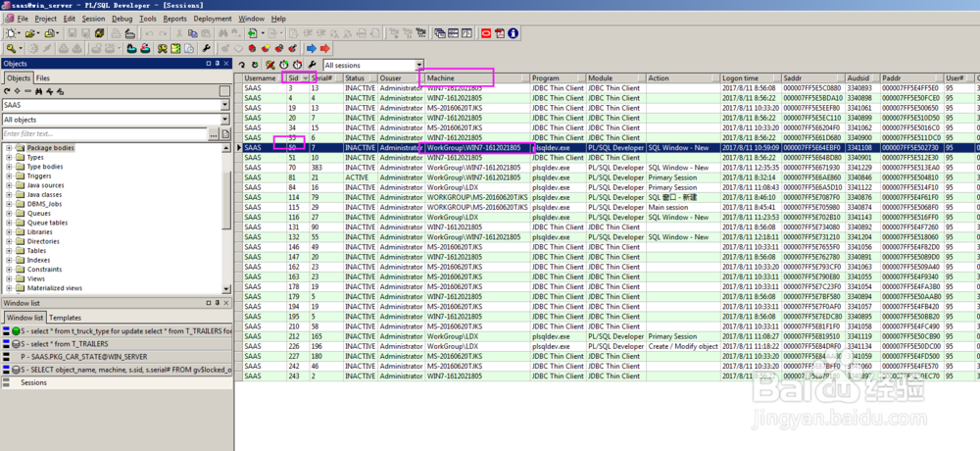Viewport: 980px width, 451px height.
Task: Expand the Triggers tree node
Action: [x=10, y=176]
